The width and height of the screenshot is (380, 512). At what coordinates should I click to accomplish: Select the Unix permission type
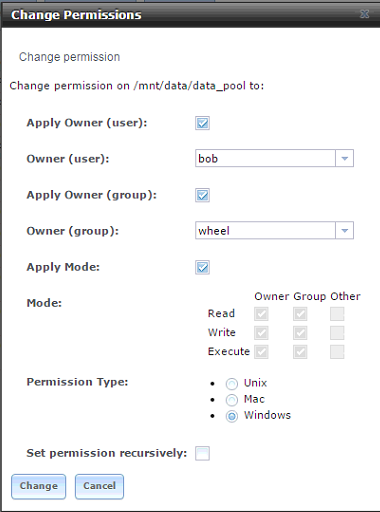pos(232,384)
